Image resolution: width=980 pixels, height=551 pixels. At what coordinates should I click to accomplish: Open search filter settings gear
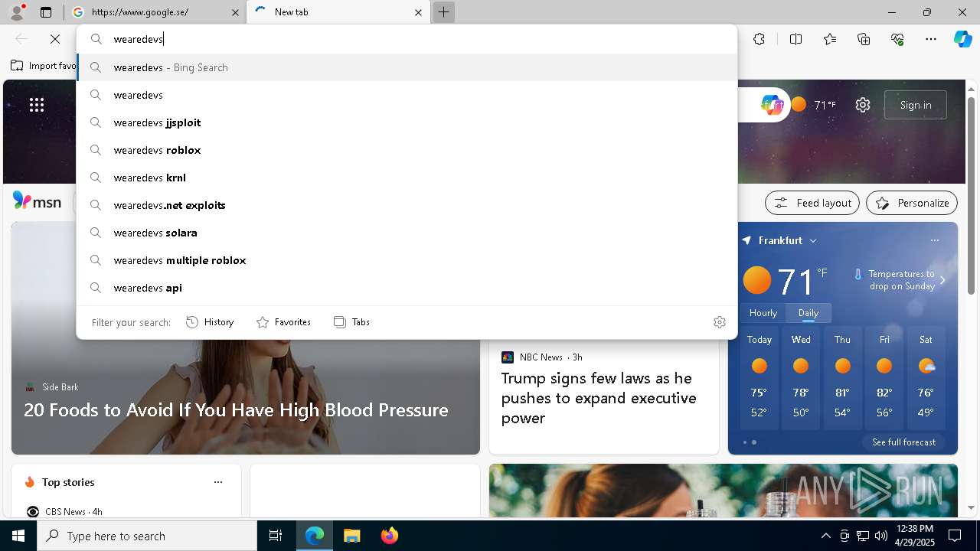click(x=719, y=322)
